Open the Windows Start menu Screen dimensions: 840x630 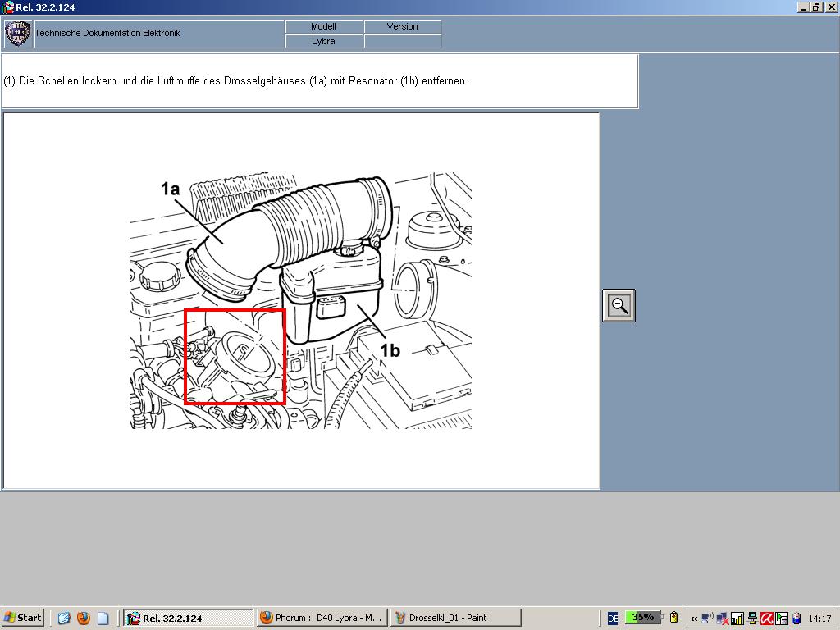[x=22, y=618]
